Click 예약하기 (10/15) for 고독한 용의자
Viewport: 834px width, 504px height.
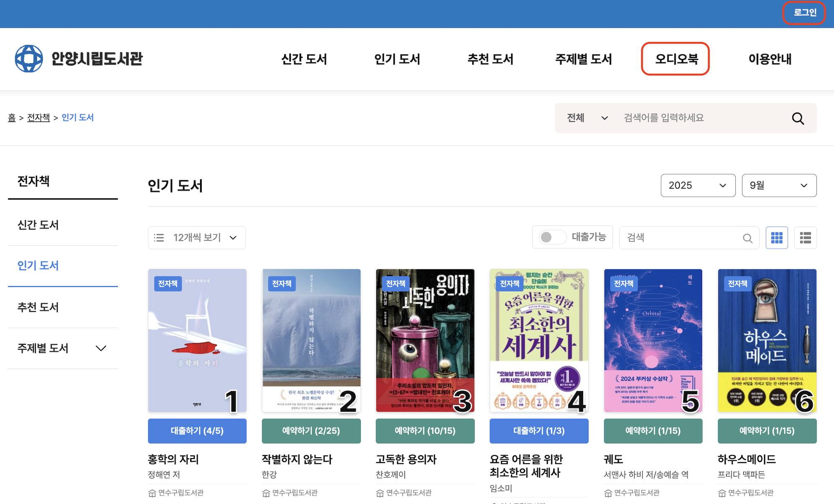coord(425,430)
